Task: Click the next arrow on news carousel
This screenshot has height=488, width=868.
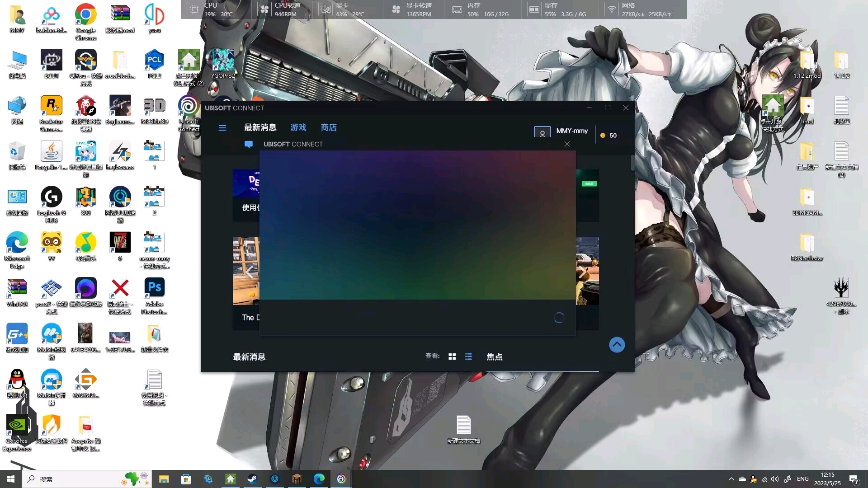Action: coord(582,272)
